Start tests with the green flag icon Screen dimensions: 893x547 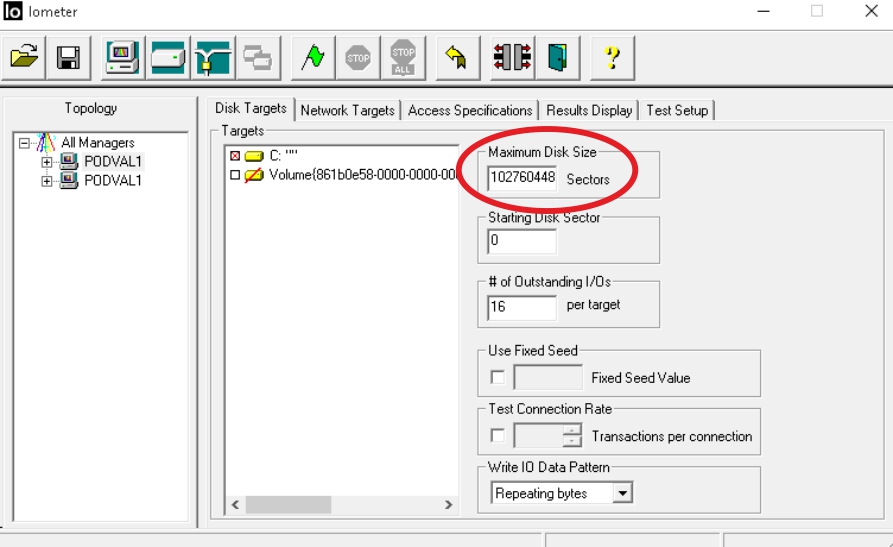point(313,57)
